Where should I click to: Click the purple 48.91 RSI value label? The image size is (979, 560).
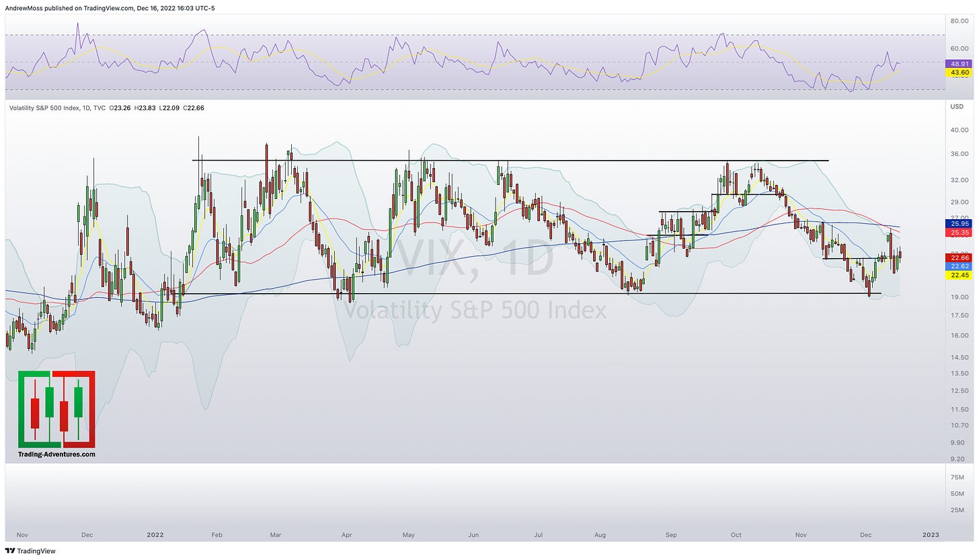957,63
